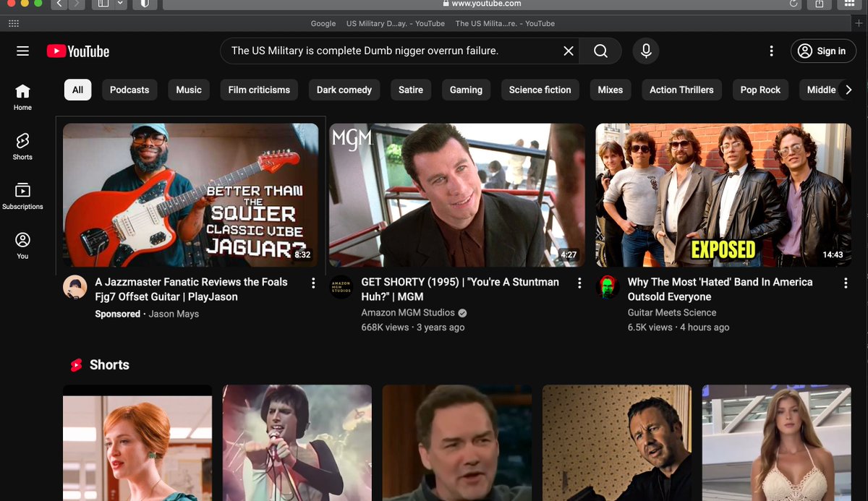Go back with Safari's back arrow
The height and width of the screenshot is (501, 868).
(x=59, y=4)
